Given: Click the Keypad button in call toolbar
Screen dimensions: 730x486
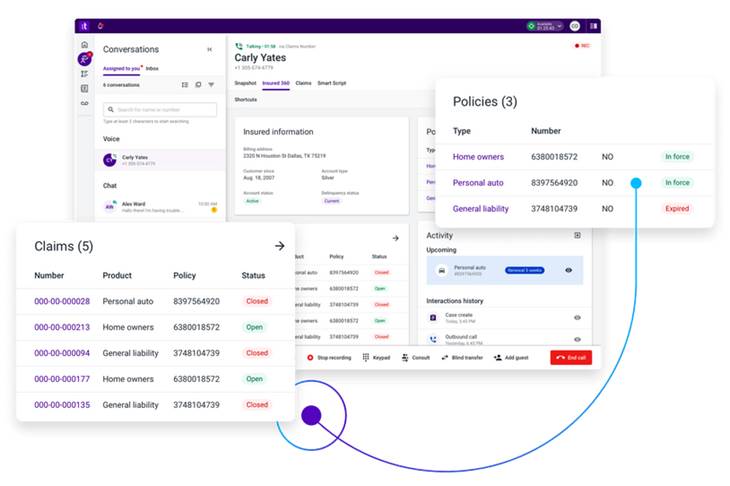Looking at the screenshot, I should coord(377,357).
